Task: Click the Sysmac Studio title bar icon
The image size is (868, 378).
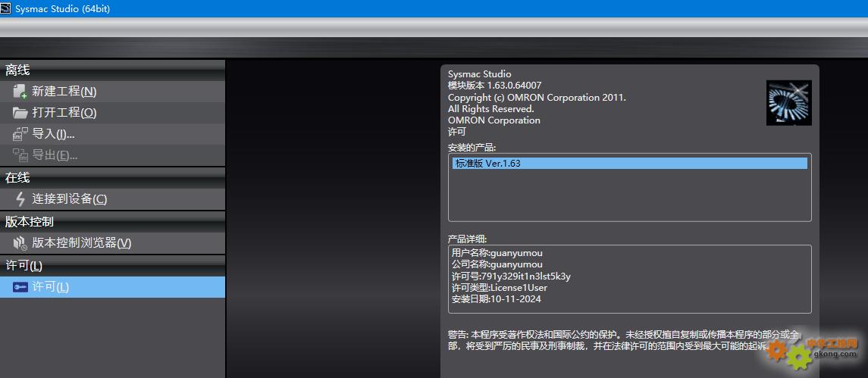Action: click(x=6, y=9)
